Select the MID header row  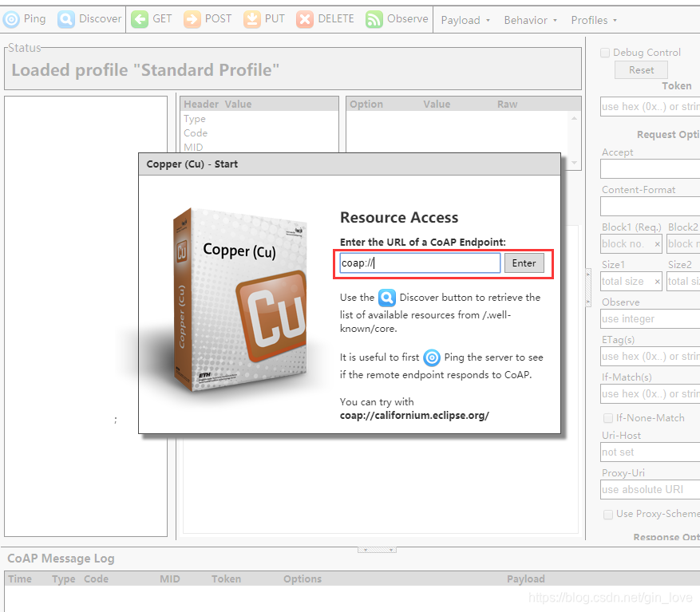259,147
